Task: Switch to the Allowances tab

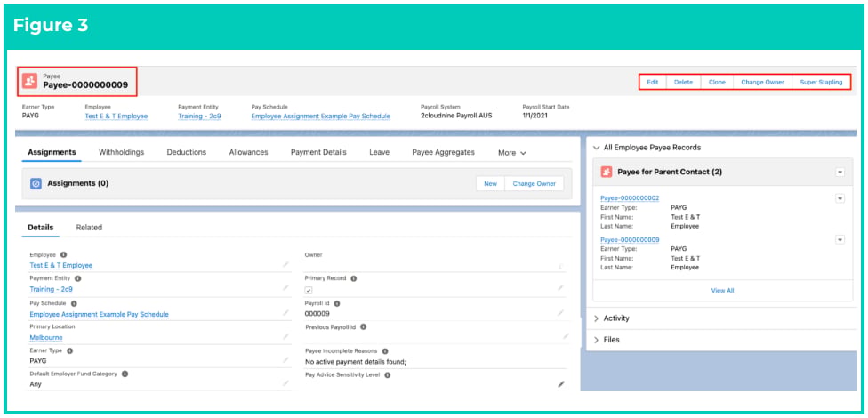Action: (248, 152)
